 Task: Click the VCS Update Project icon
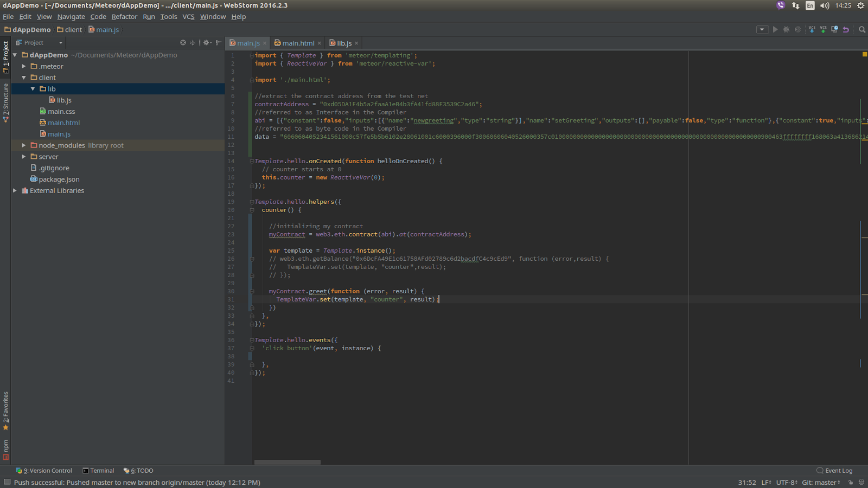click(812, 30)
